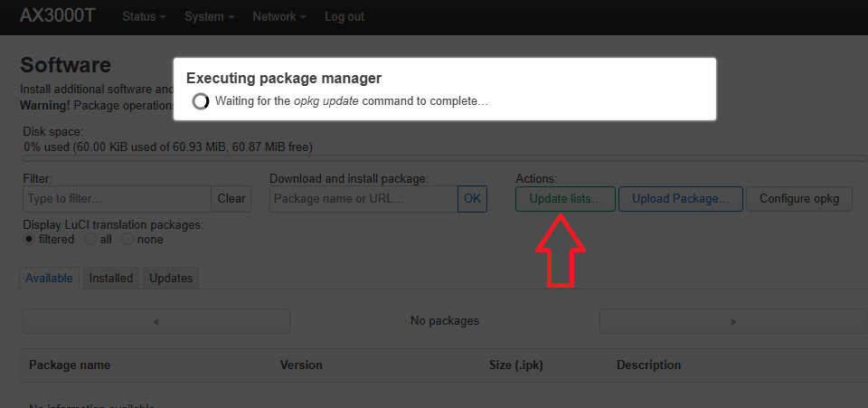Clear the filter with the Clear button
The image size is (868, 408).
click(x=231, y=199)
